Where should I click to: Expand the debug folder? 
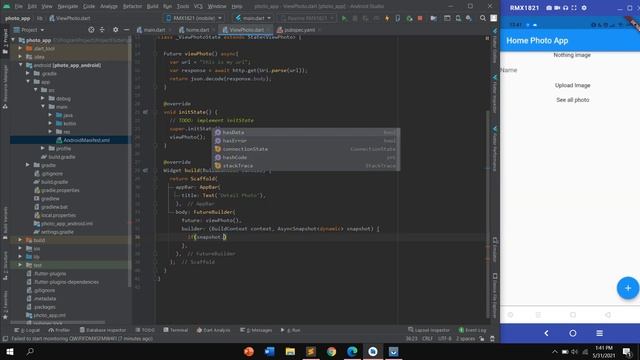tap(43, 98)
